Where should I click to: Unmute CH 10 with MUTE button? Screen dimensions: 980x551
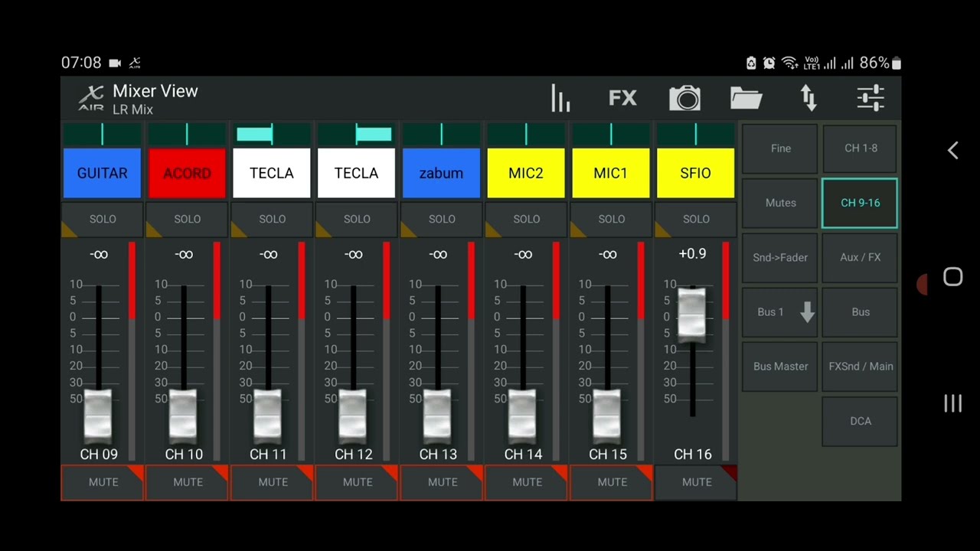188,483
